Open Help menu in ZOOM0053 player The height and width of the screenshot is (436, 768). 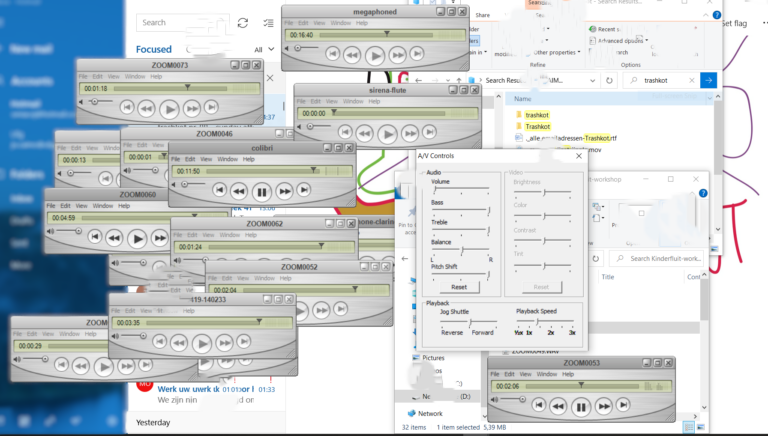tap(568, 374)
